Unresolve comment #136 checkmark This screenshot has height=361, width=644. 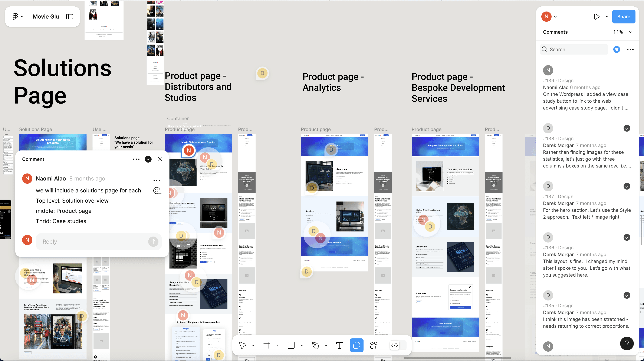pos(627,237)
